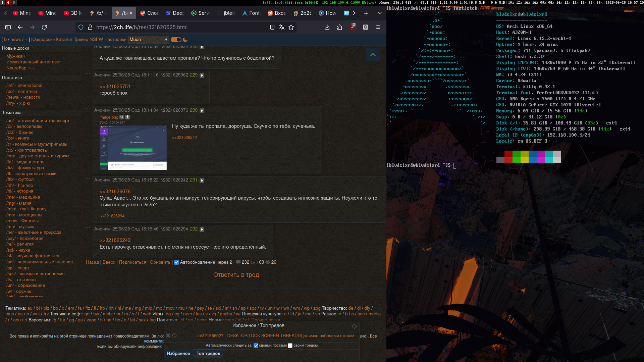This screenshot has width=644, height=362.
Task: Open the Каталог link in header
Action: coord(64,40)
